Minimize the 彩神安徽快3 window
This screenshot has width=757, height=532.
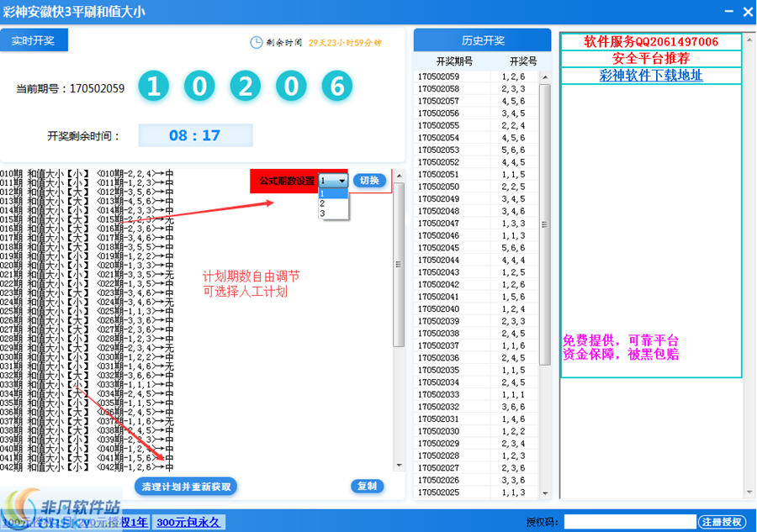(729, 12)
